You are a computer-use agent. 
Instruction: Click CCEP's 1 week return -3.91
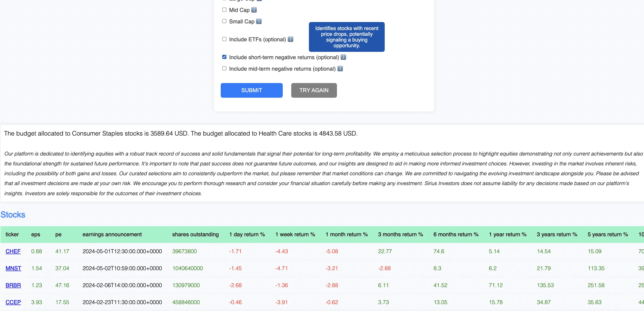282,302
